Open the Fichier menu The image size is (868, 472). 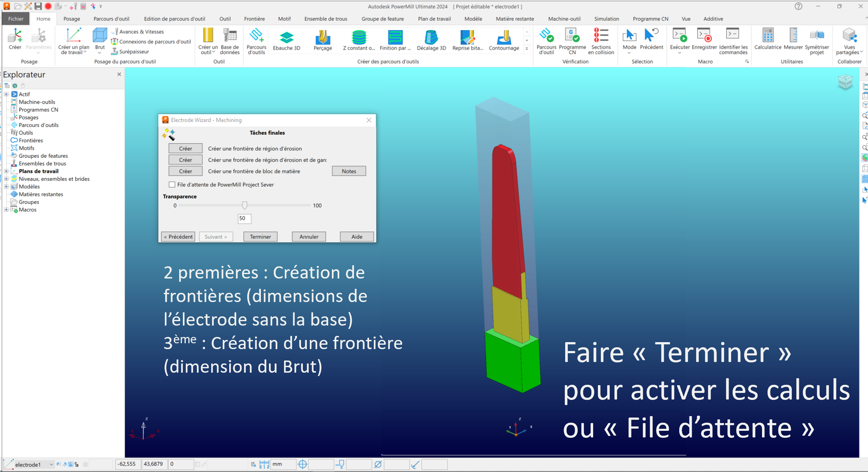pos(16,19)
